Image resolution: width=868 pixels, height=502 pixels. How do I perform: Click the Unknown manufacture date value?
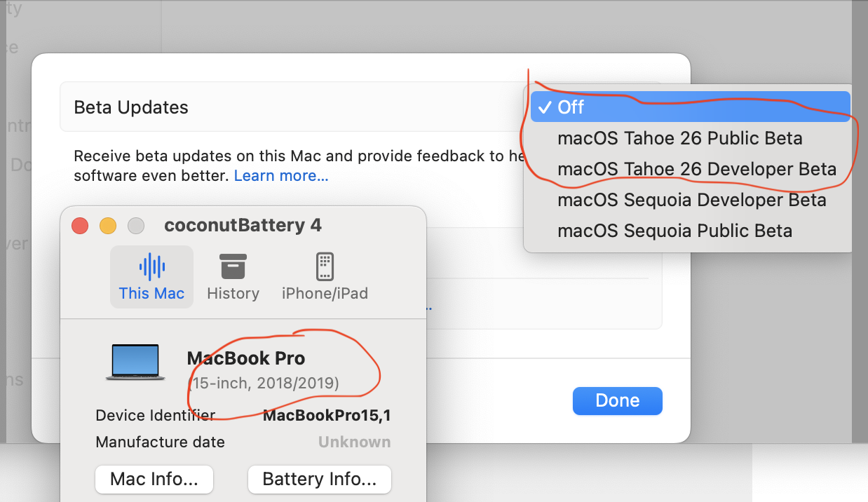click(x=354, y=442)
